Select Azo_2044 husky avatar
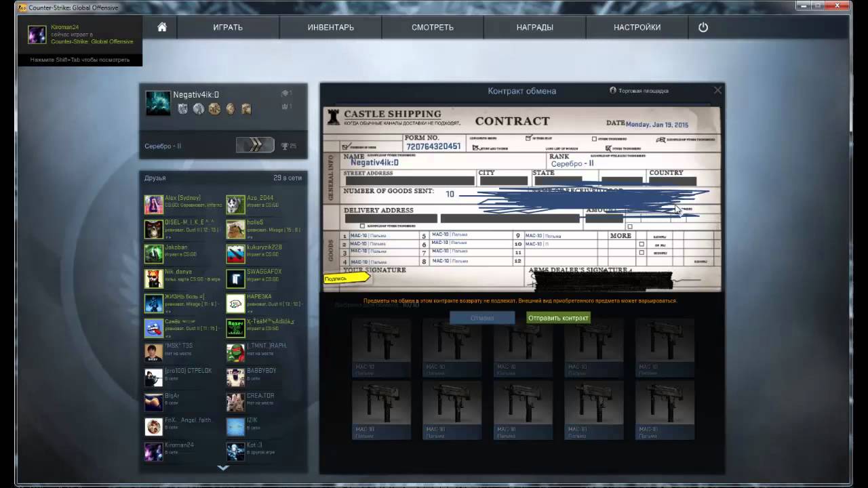The width and height of the screenshot is (868, 488). pos(235,204)
